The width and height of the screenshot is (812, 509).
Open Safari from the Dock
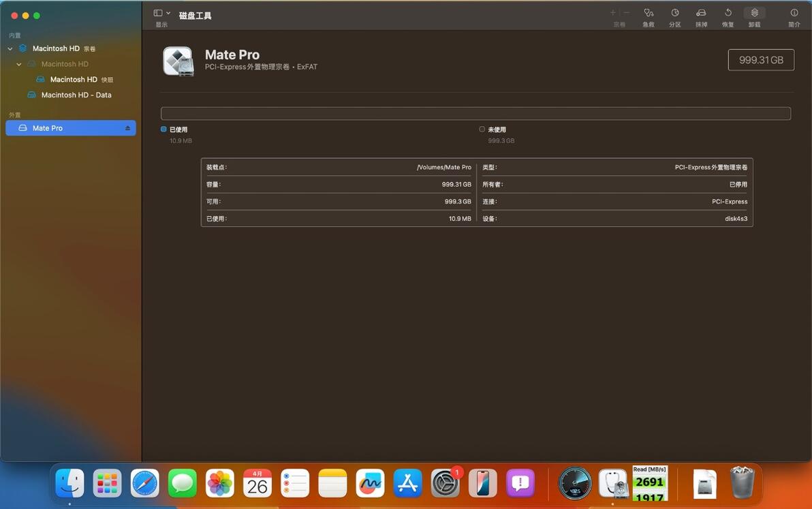[x=144, y=484]
